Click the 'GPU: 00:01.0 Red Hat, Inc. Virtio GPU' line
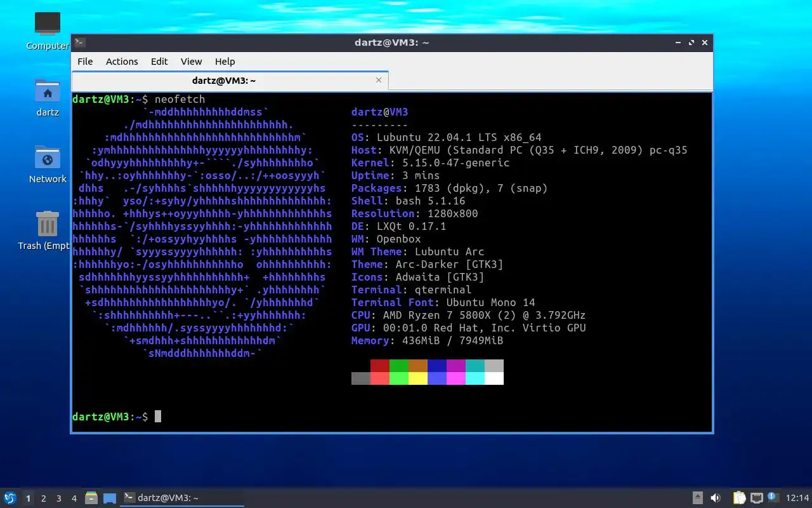 point(469,328)
